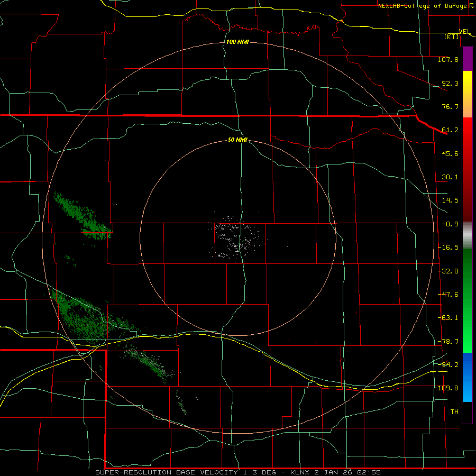Click the VEL legend heading
Viewport: 476px width, 476px height.
464,31
